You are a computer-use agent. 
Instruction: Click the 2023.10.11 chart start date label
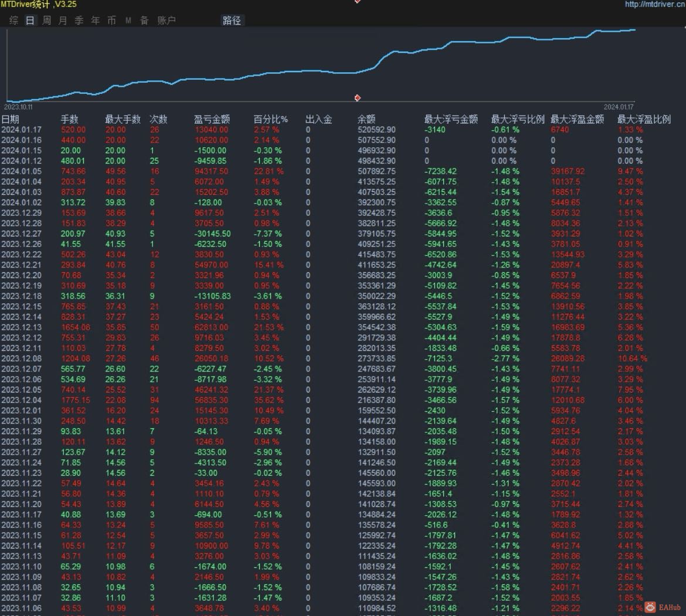pyautogui.click(x=18, y=107)
